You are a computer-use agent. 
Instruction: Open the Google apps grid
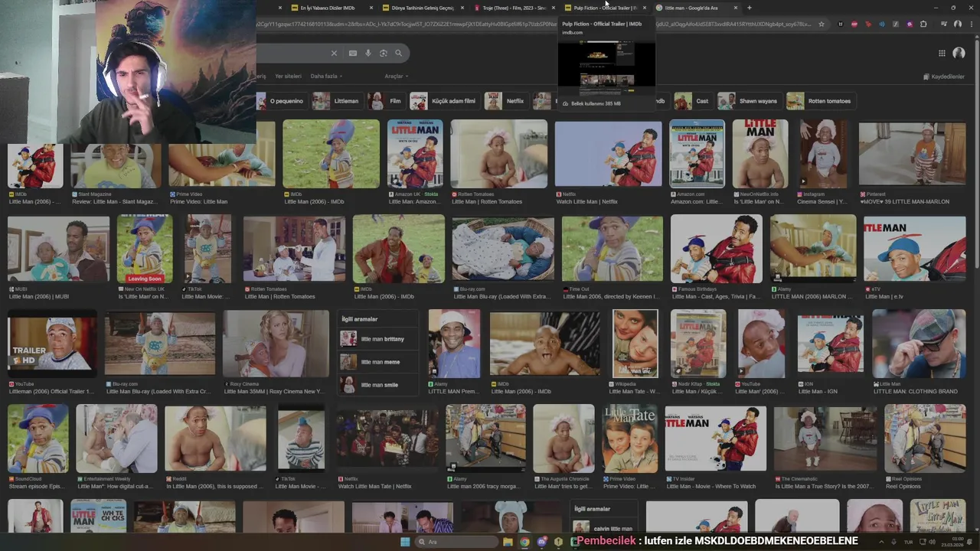click(x=942, y=53)
